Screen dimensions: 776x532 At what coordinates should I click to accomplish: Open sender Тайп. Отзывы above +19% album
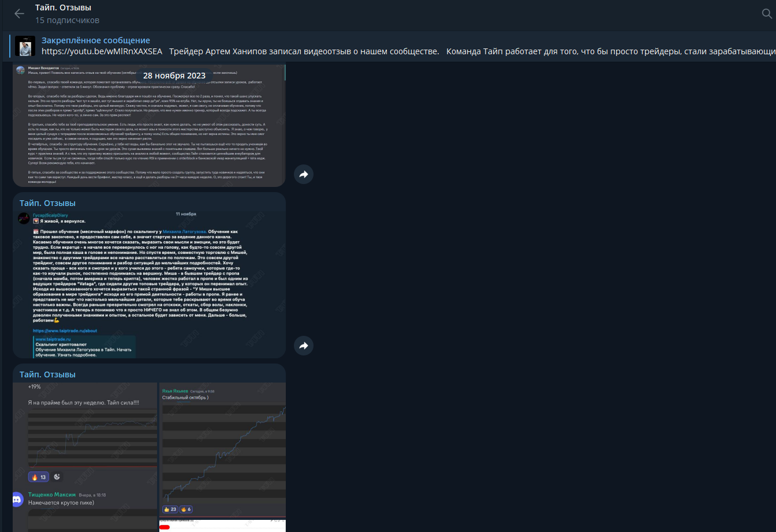47,374
